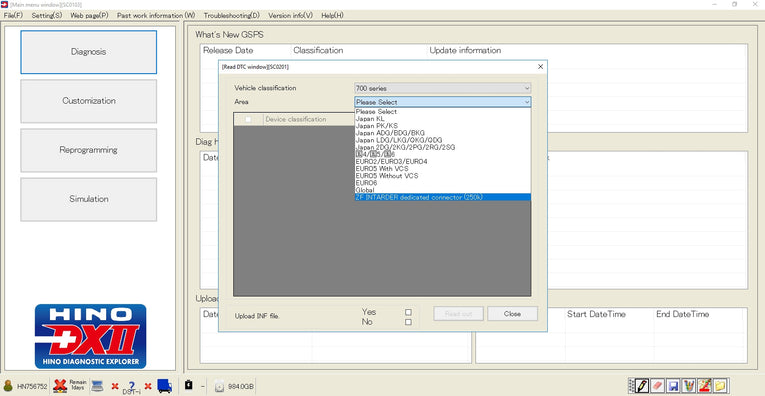Collapse the Area dropdown arrow

[x=526, y=102]
